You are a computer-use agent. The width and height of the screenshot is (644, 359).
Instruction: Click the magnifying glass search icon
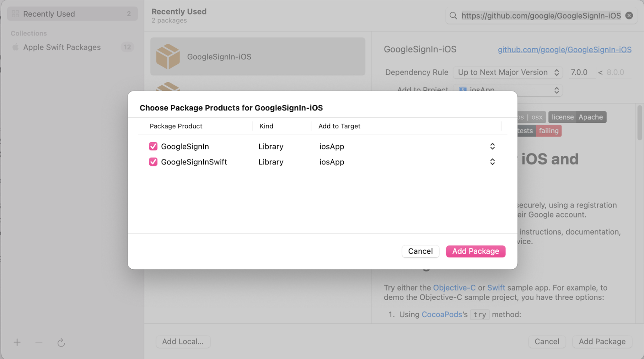pos(453,16)
